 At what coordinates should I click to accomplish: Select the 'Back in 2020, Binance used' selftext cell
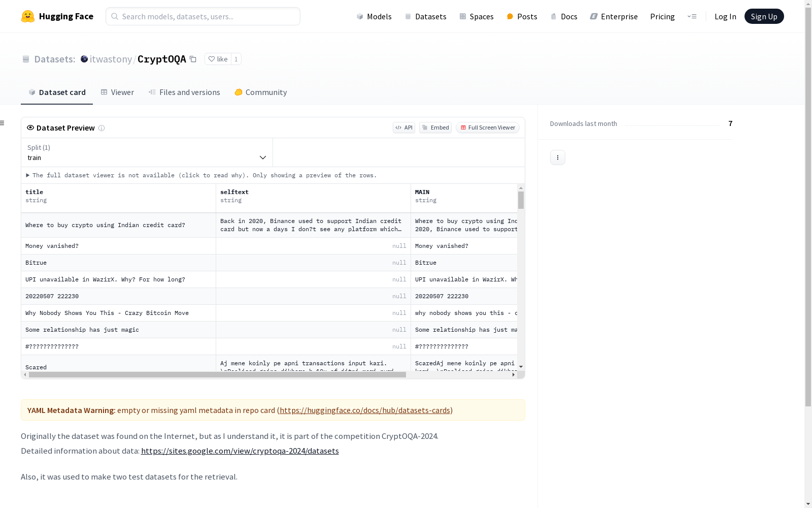pos(314,225)
